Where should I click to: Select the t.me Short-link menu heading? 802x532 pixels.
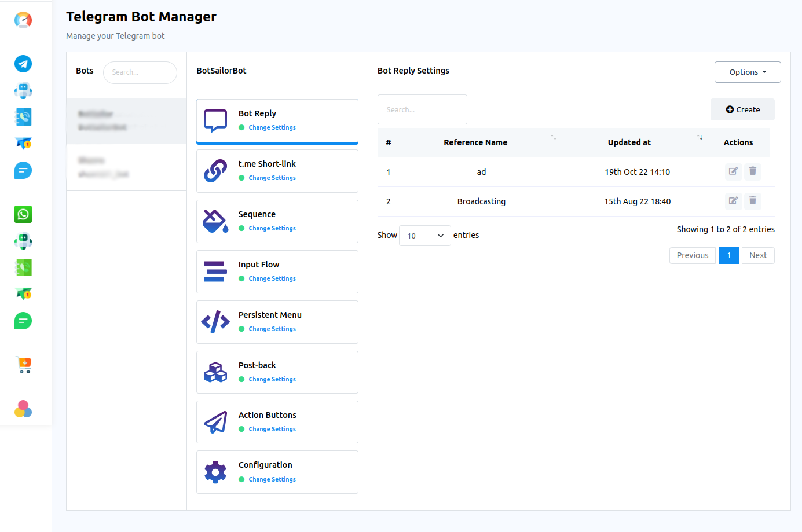(267, 164)
